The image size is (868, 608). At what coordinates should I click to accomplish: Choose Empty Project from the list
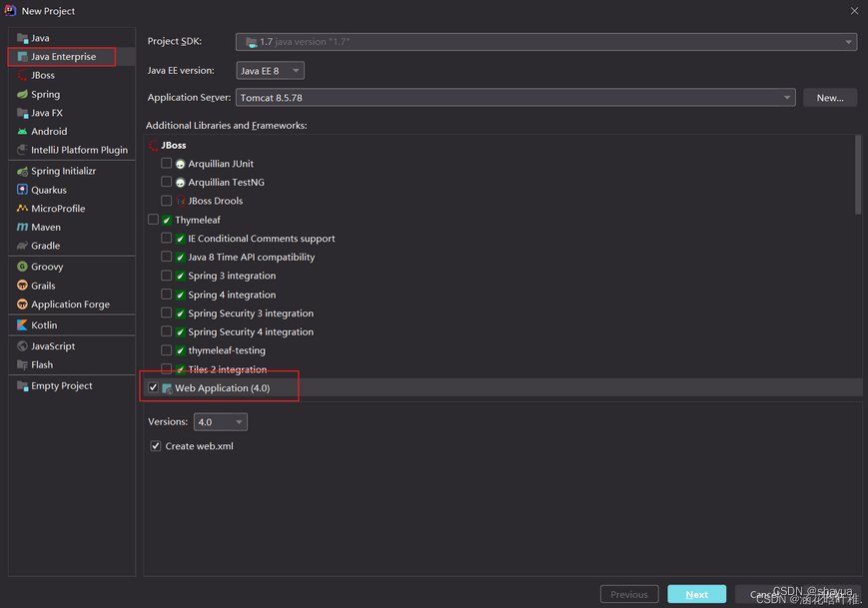[x=61, y=385]
